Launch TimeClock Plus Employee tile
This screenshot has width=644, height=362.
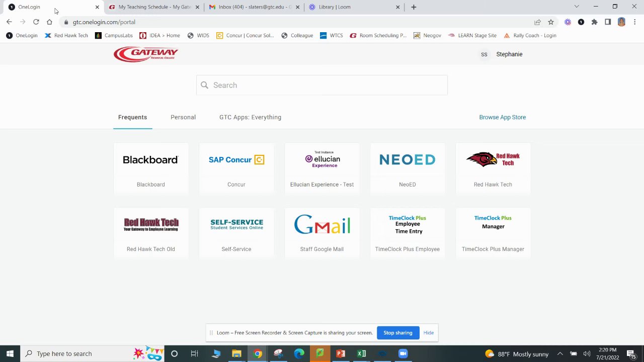[x=407, y=233]
